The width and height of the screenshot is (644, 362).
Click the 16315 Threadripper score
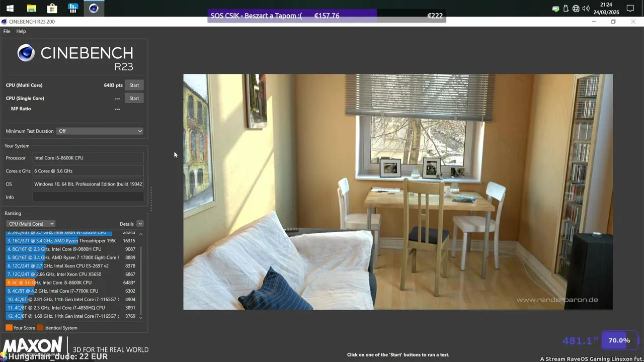129,241
